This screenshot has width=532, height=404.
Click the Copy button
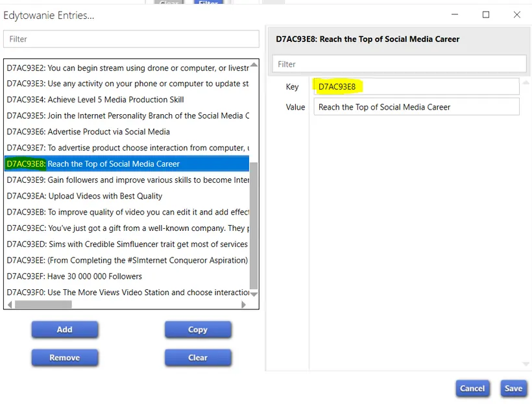(197, 329)
